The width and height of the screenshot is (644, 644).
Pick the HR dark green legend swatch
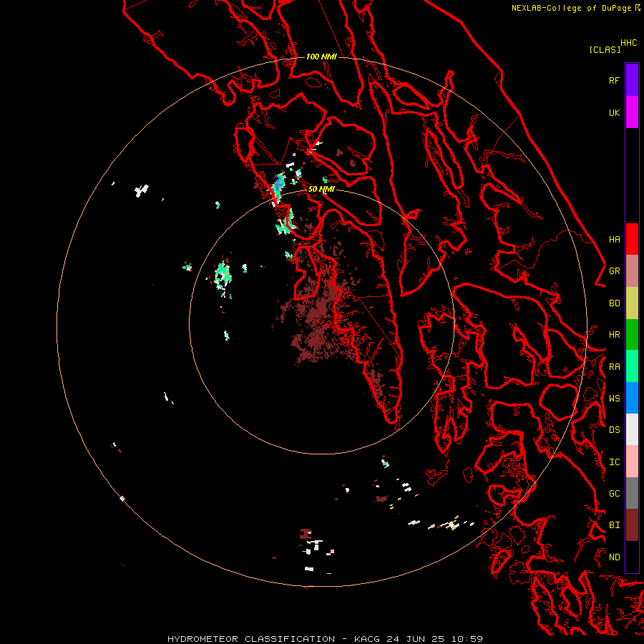pyautogui.click(x=632, y=335)
